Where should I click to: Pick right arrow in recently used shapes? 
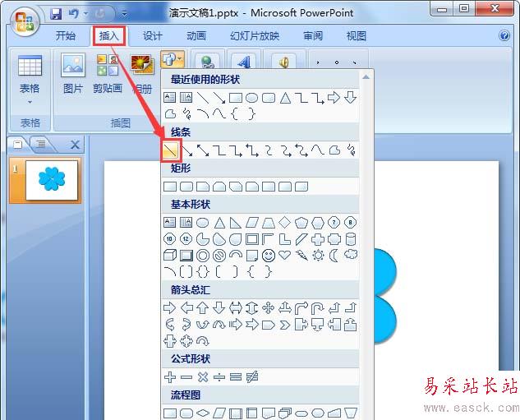(x=334, y=98)
